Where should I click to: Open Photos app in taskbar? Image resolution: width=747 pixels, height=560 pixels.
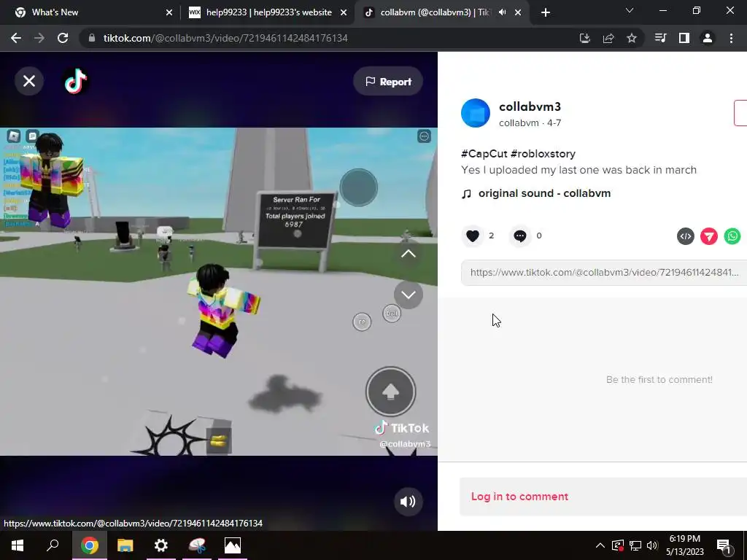coord(233,545)
